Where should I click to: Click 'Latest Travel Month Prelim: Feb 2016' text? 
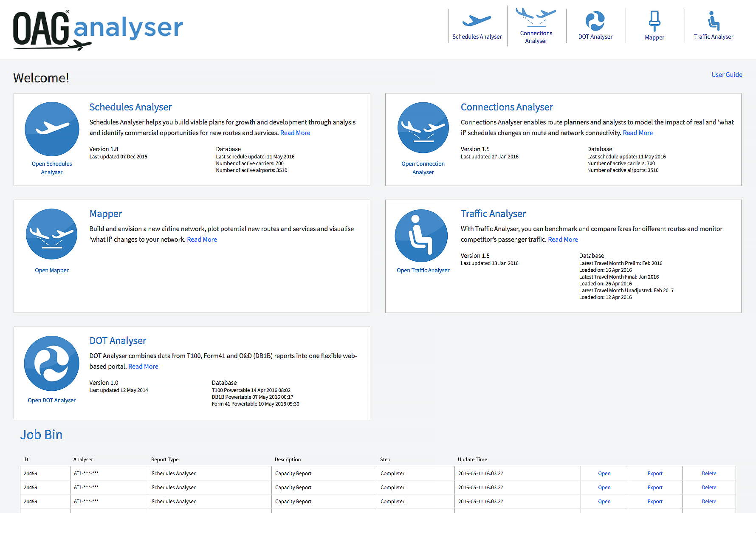pyautogui.click(x=621, y=263)
